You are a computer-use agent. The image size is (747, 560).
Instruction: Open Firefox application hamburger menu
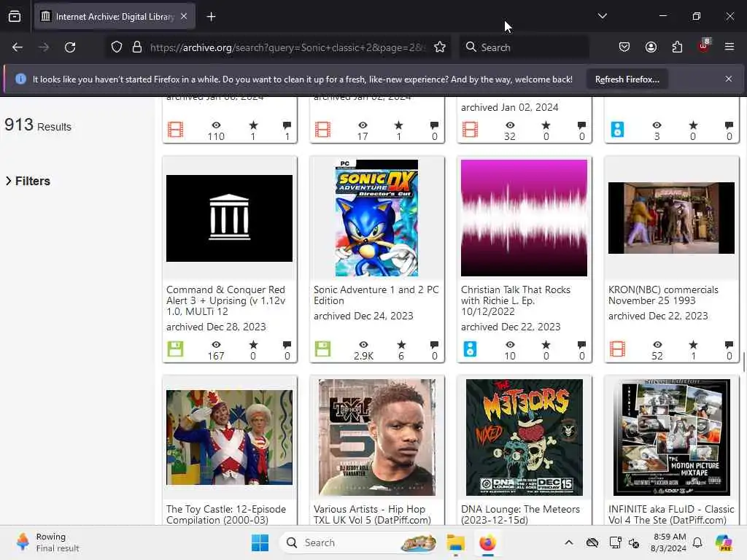729,47
